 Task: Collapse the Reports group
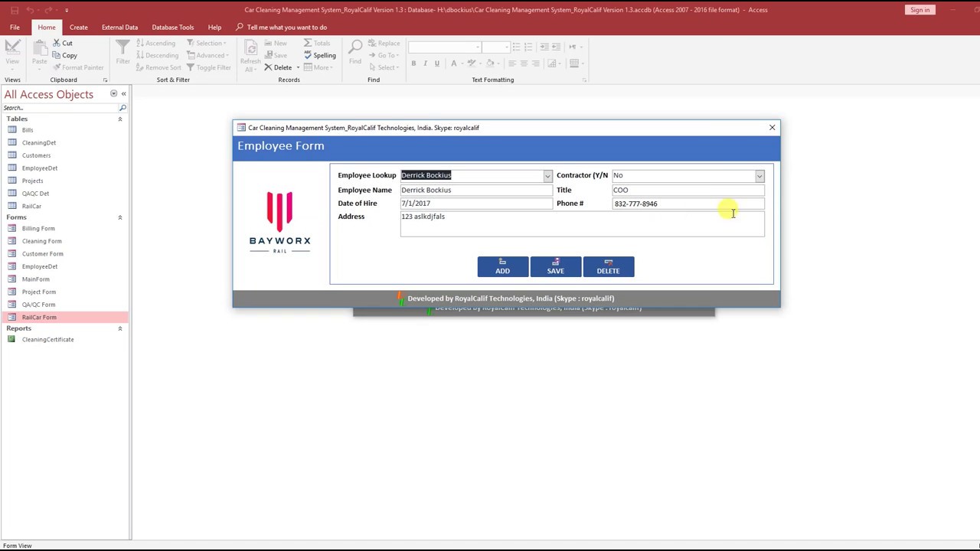(119, 328)
